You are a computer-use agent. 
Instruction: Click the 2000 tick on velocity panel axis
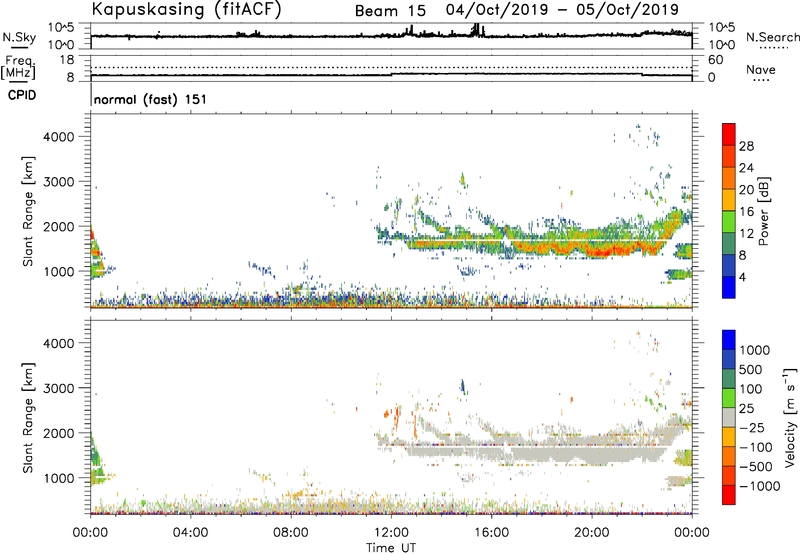59,433
